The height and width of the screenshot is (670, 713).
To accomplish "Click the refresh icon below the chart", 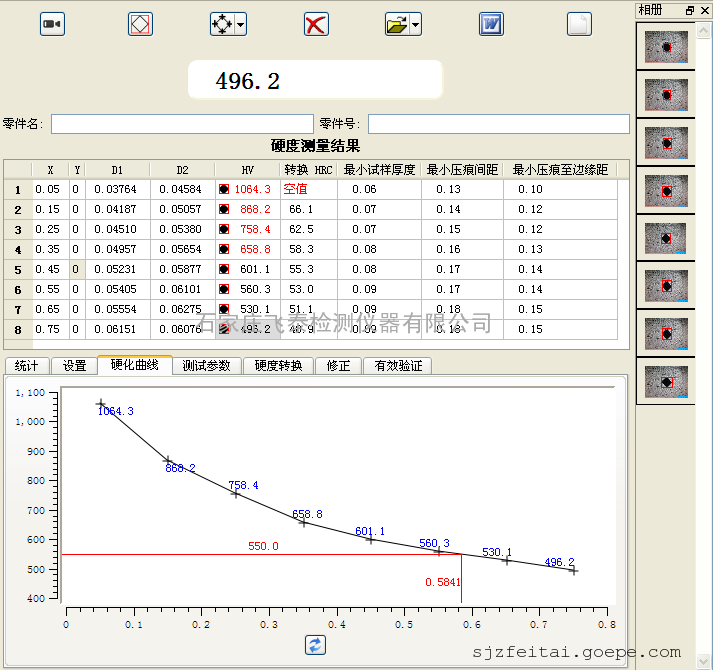I will [x=316, y=644].
